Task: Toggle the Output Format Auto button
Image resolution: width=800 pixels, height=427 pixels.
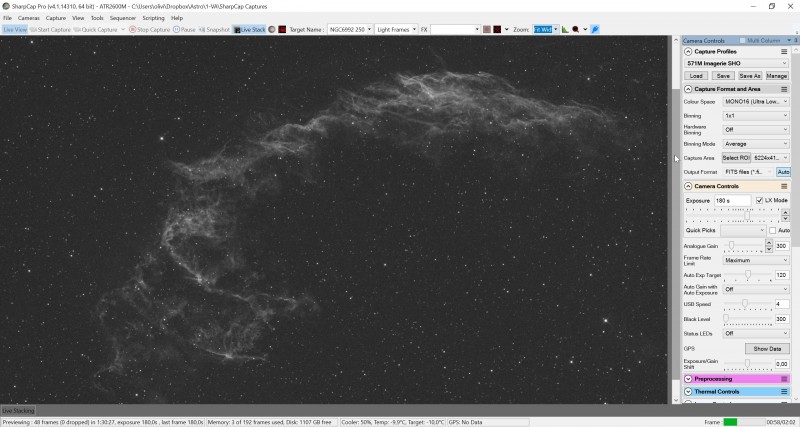Action: [x=783, y=172]
